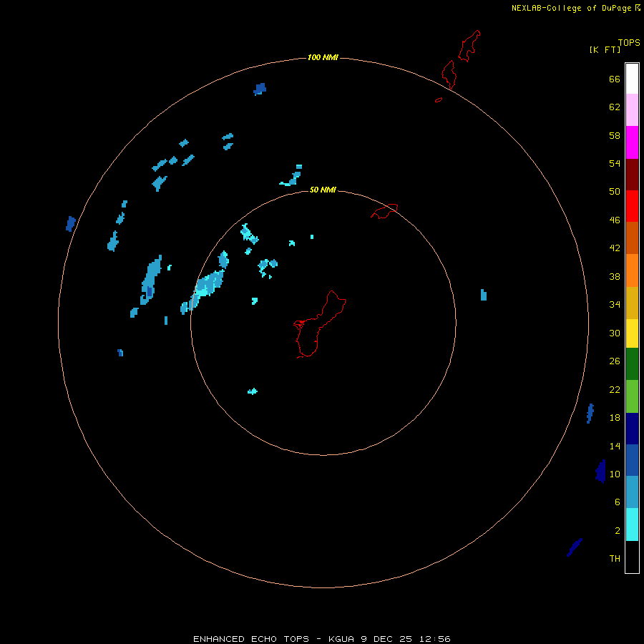
Task: Click the bright yellow legend swatch
Action: [632, 333]
